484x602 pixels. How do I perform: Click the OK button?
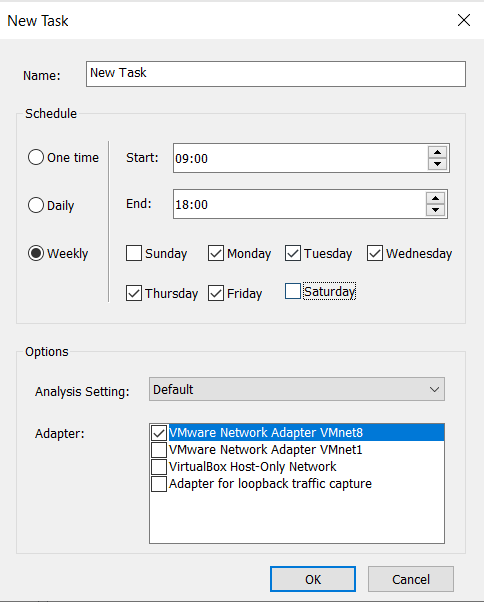(313, 579)
